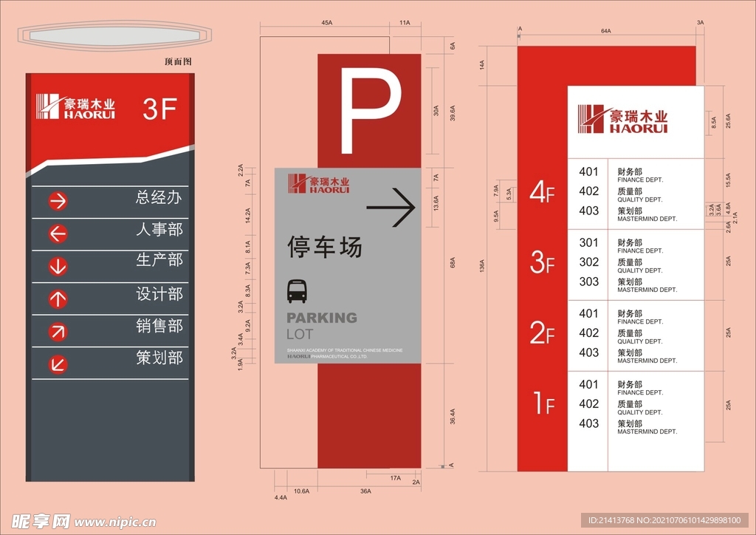Screen dimensions: 756x535
Task: Click the 36.4A dimension label
Action: click(453, 417)
